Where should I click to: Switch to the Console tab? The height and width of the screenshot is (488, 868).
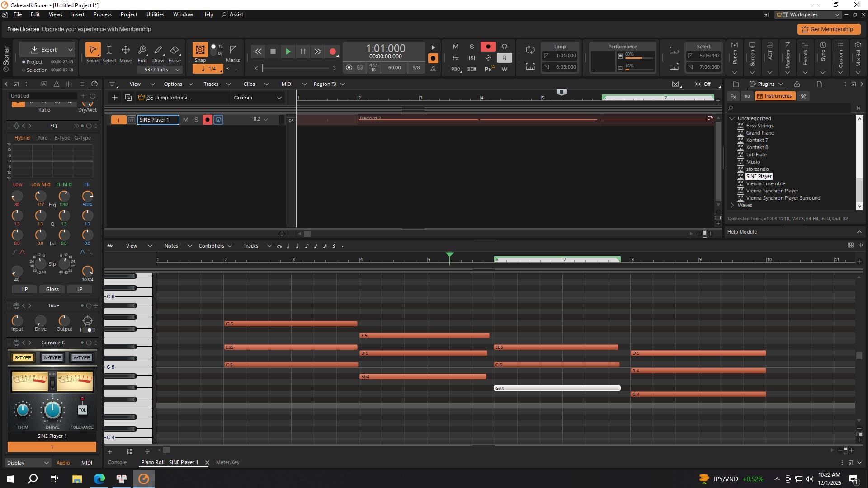[117, 462]
